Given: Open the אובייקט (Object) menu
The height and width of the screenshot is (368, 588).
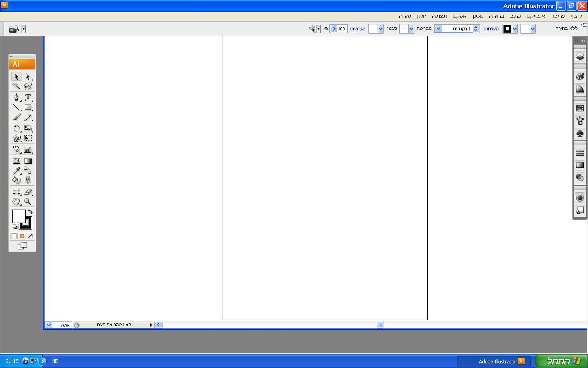Looking at the screenshot, I should [536, 16].
